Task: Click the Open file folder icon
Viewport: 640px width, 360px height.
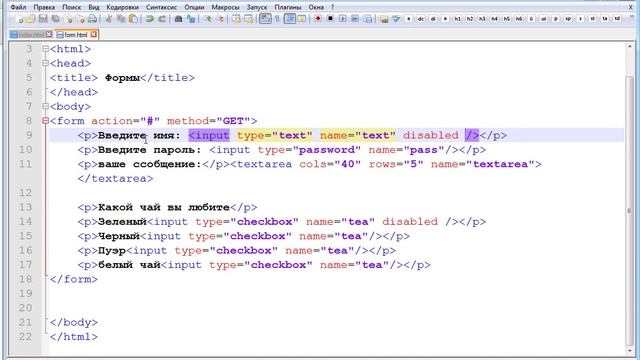Action: pyautogui.click(x=31, y=19)
